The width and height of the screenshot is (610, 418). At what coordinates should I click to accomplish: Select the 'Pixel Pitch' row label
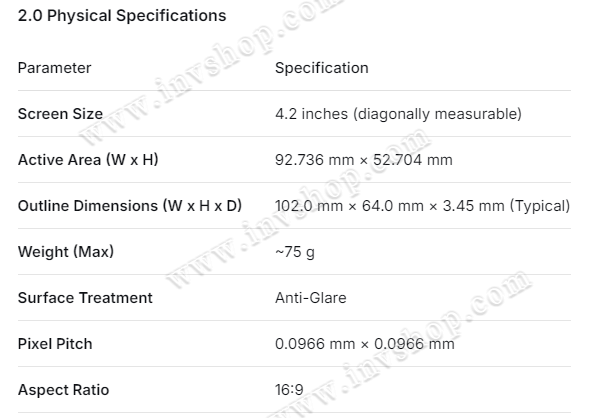click(55, 344)
